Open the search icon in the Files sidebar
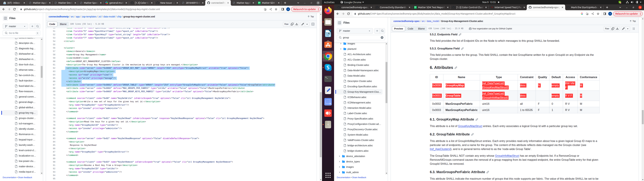The height and width of the screenshot is (181, 644). pyautogui.click(x=383, y=31)
